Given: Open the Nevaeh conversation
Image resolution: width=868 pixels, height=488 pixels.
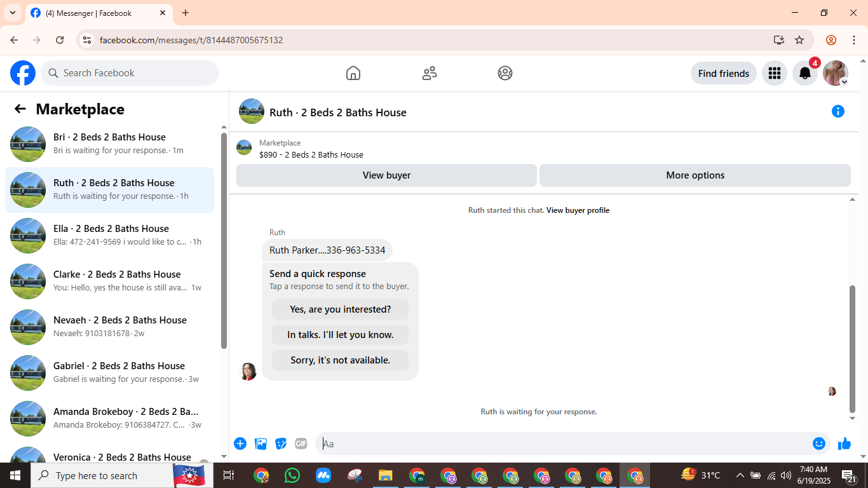Looking at the screenshot, I should tap(109, 327).
